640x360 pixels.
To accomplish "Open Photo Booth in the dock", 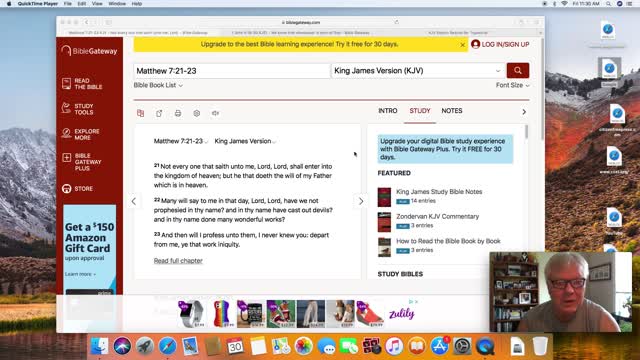I will tap(371, 347).
